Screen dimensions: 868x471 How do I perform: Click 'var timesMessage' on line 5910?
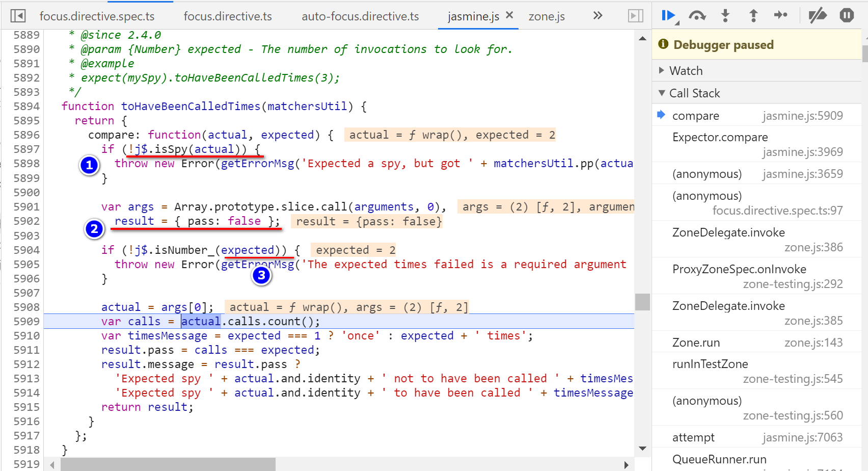coord(154,335)
